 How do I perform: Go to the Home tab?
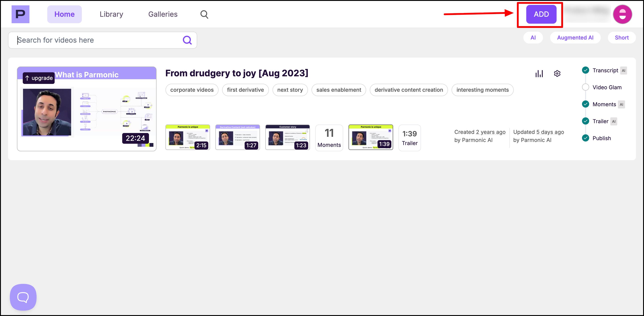(64, 14)
